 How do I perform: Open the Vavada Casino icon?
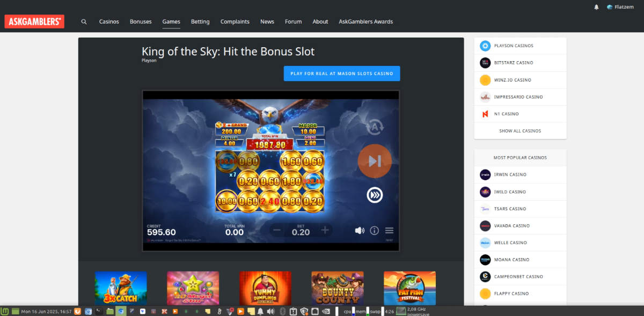(485, 226)
